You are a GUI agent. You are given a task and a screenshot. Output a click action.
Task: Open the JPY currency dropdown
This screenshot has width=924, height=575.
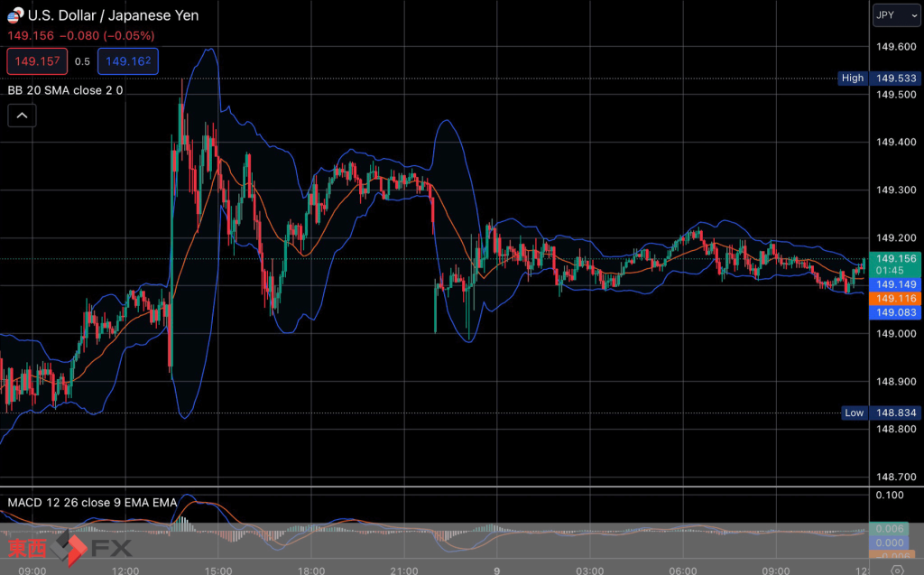(895, 15)
